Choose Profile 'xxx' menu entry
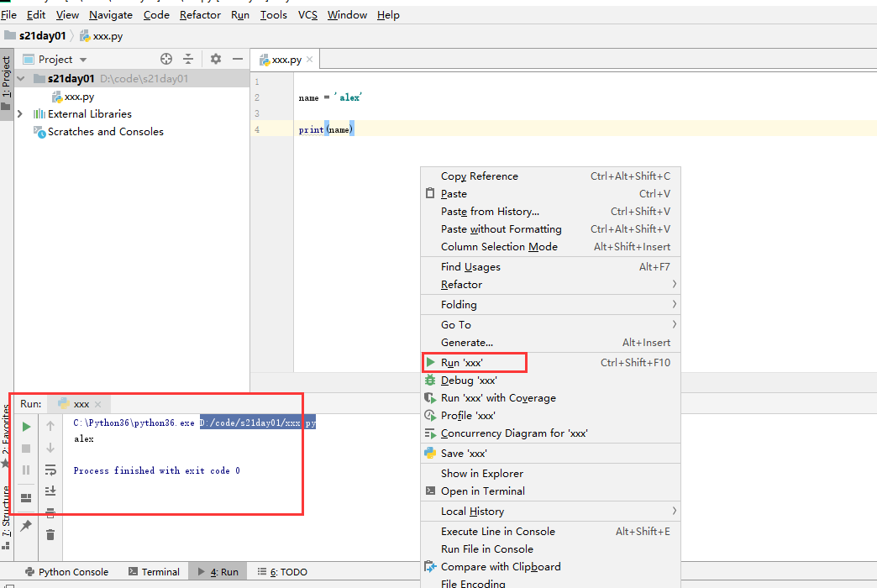Screen dimensions: 877x588 [x=550, y=416]
